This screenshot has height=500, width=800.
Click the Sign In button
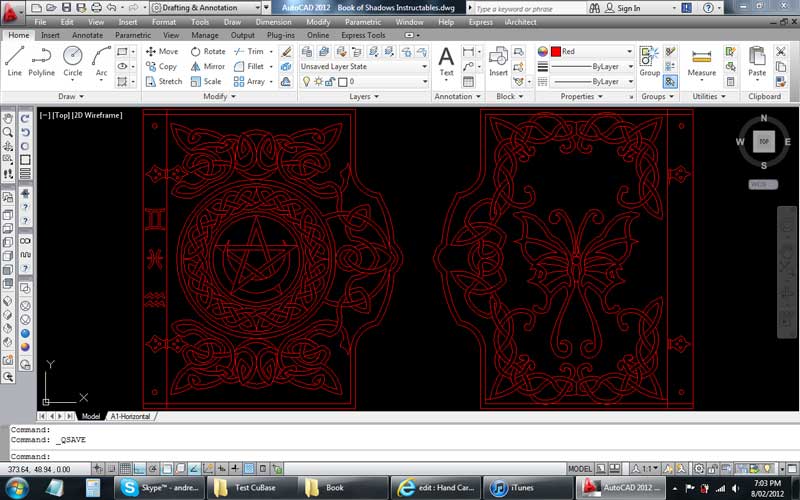pos(622,8)
